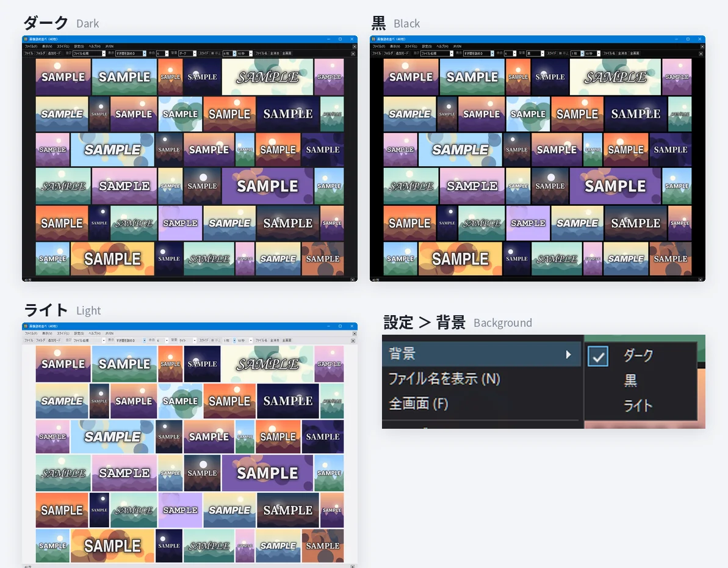This screenshot has width=728, height=568.
Task: Close the toolbar row in the Light window
Action: coord(353,341)
